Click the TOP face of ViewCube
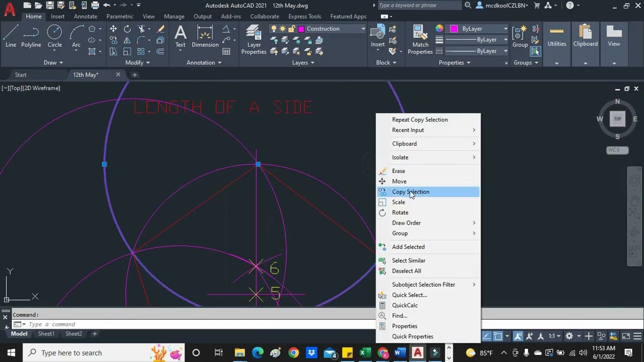The height and width of the screenshot is (362, 644). click(617, 119)
